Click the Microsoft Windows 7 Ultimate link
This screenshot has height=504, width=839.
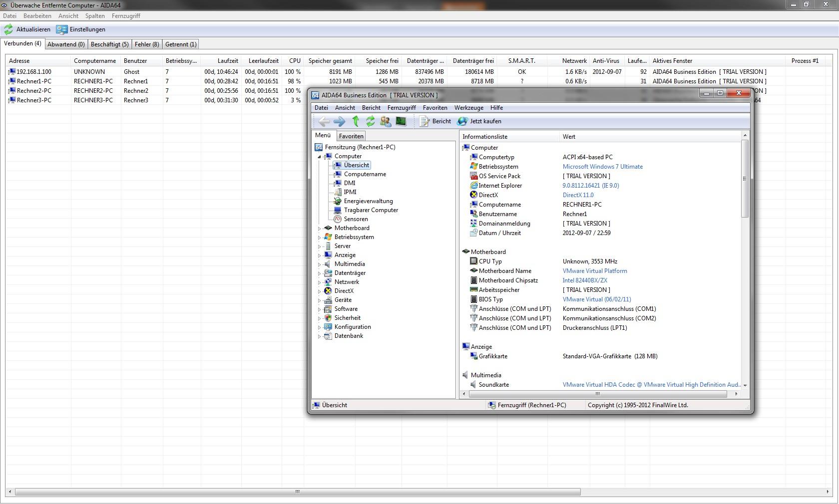coord(602,167)
